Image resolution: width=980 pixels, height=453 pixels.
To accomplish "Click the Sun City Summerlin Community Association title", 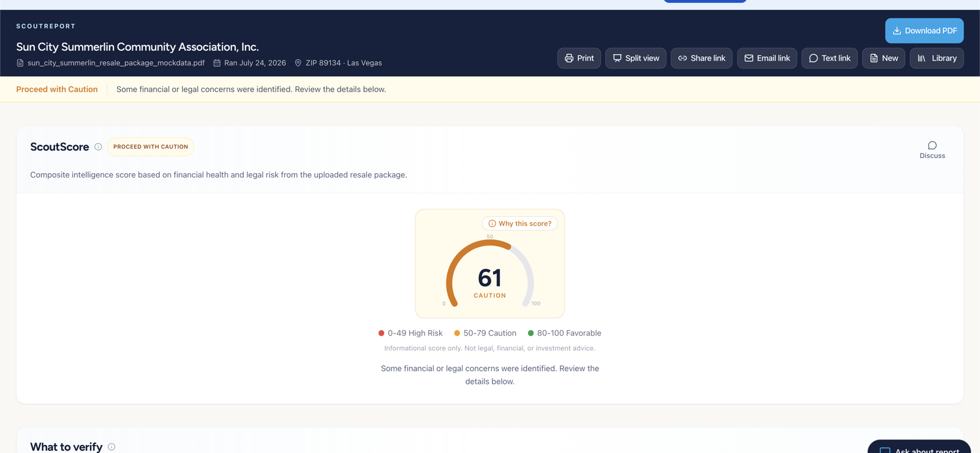I will [x=137, y=47].
